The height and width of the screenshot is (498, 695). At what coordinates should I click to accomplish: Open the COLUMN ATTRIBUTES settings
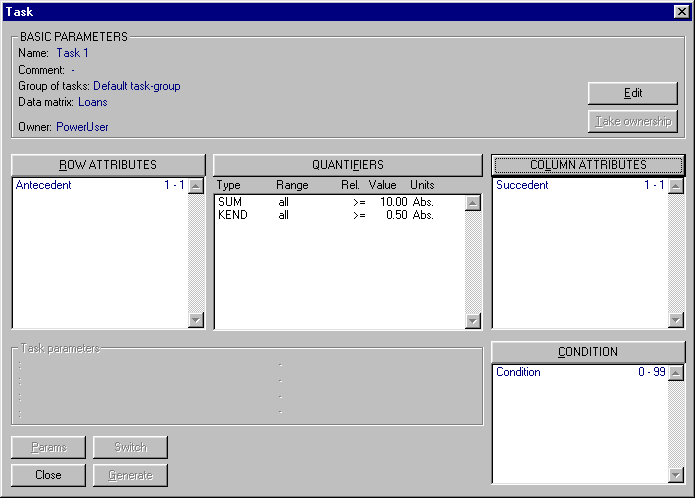coord(588,165)
